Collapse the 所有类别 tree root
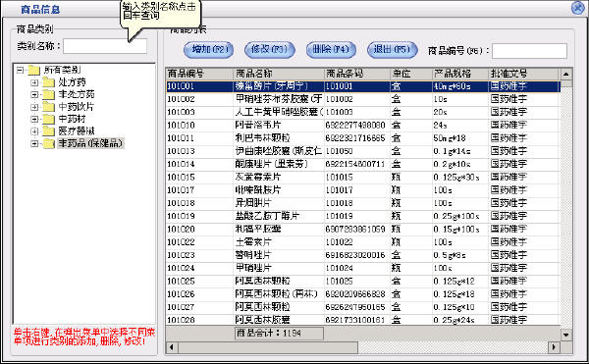The width and height of the screenshot is (589, 364). tap(20, 70)
